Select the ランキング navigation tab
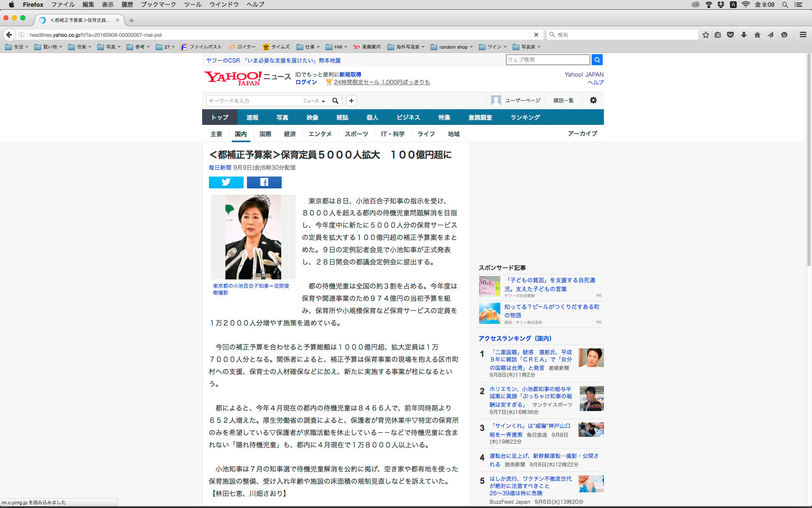Screen dimensions: 812x508 point(525,117)
